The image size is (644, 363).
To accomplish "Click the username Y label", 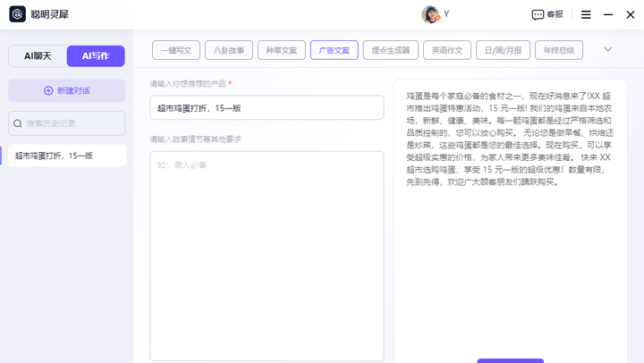I will (446, 14).
